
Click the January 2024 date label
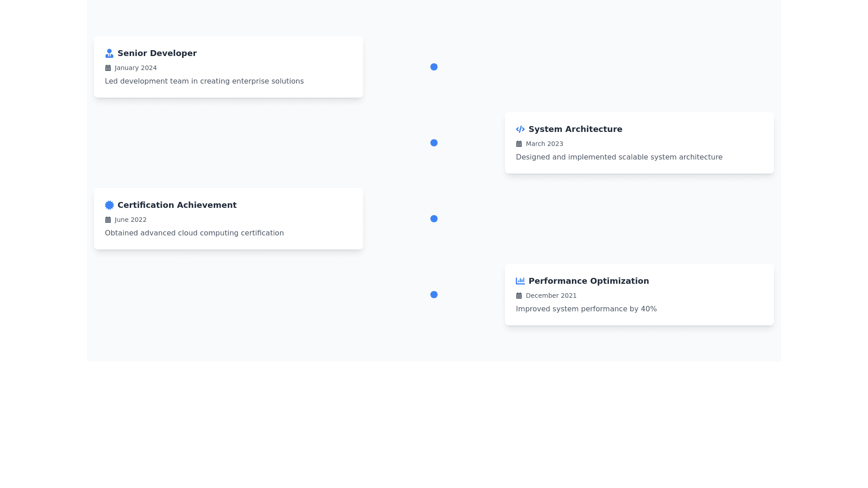136,68
